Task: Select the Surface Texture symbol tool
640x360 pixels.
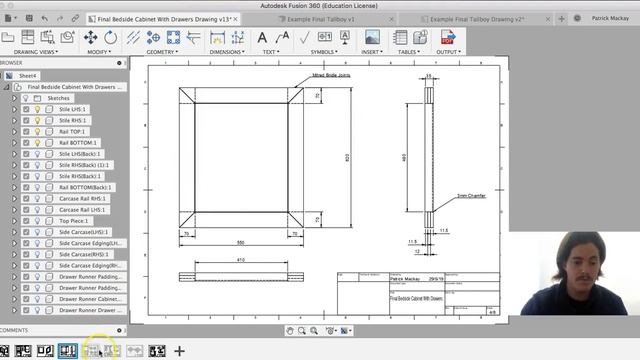Action: (x=304, y=38)
